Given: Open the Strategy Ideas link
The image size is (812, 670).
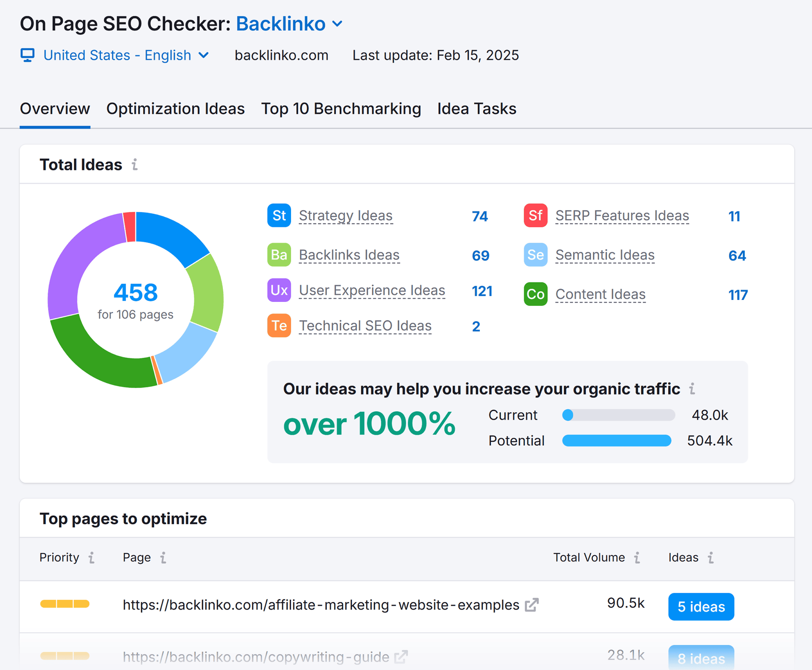Looking at the screenshot, I should [x=346, y=215].
